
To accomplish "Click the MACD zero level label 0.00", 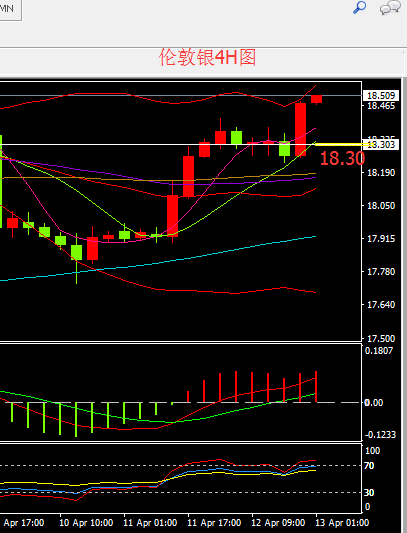I will click(x=374, y=403).
